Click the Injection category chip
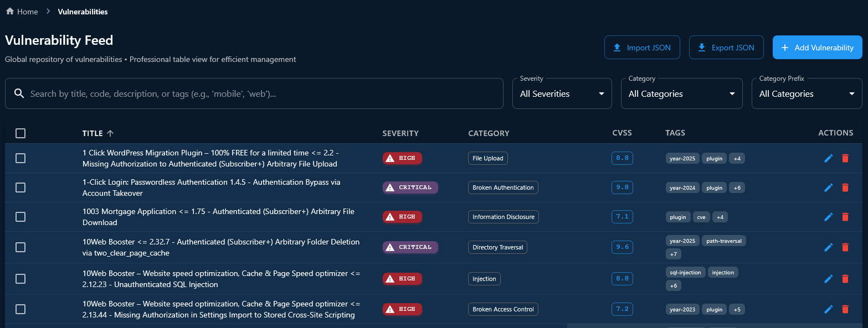This screenshot has height=328, width=868. pos(484,279)
